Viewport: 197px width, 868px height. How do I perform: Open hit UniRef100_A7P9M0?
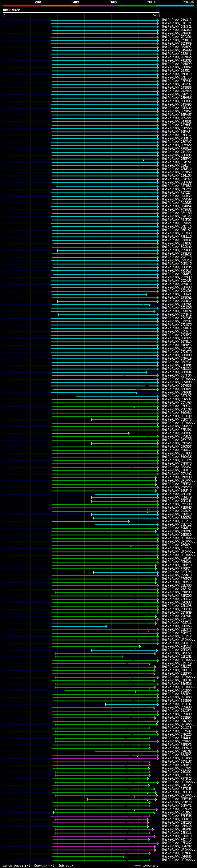pyautogui.click(x=176, y=81)
